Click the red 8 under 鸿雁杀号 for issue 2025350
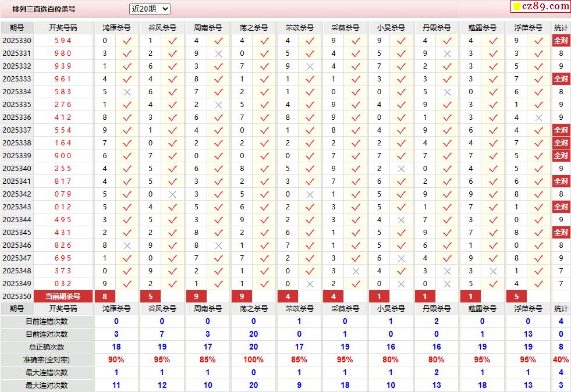The width and height of the screenshot is (571, 392). [105, 296]
